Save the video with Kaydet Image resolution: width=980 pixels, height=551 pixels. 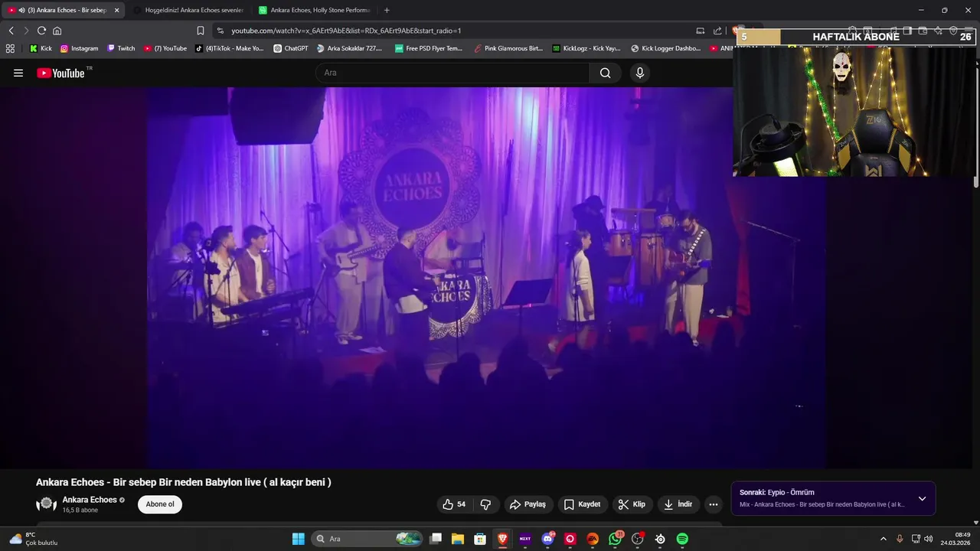coord(582,504)
